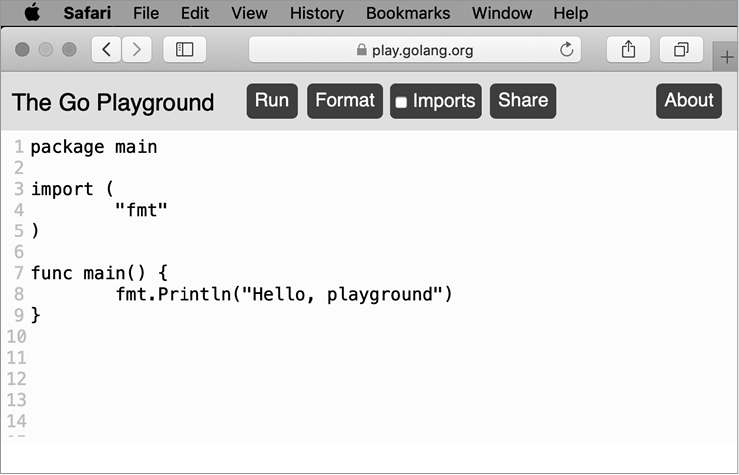Show all tabs overview icon
739x475 pixels.
coord(681,50)
